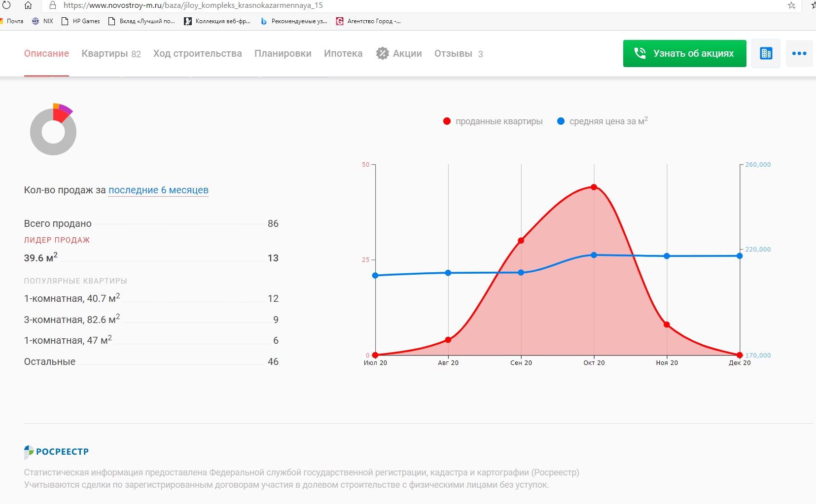Expand the последние 6 месяцев period selector
The height and width of the screenshot is (504, 816).
[158, 190]
